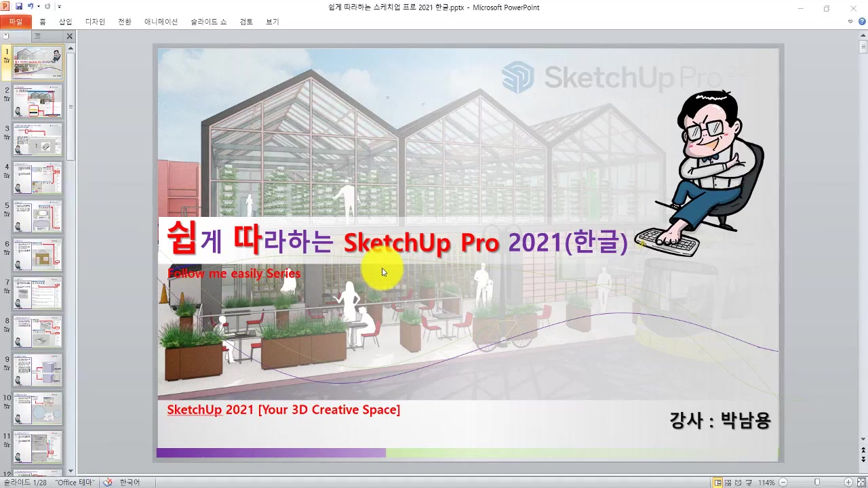
Task: Select Normal view button in status bar
Action: click(x=718, y=483)
